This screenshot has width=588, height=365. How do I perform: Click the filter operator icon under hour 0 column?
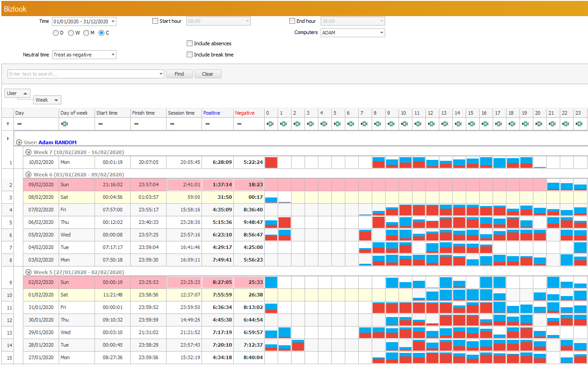tap(270, 124)
